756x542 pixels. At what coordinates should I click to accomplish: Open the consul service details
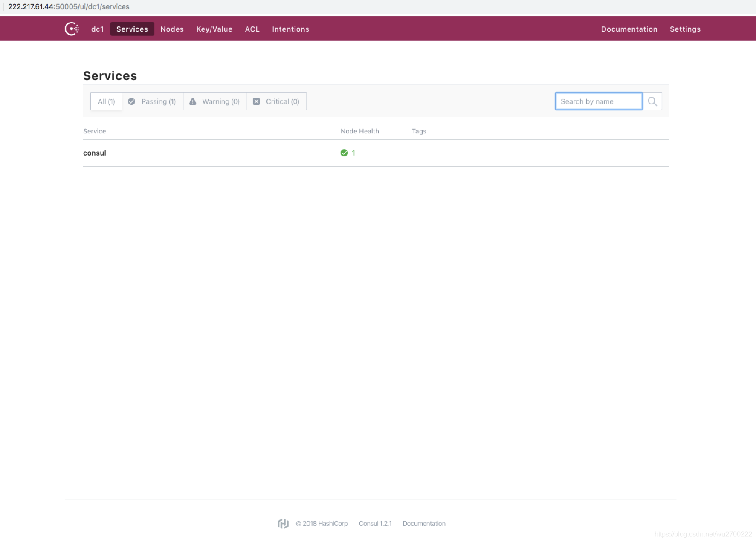point(94,153)
